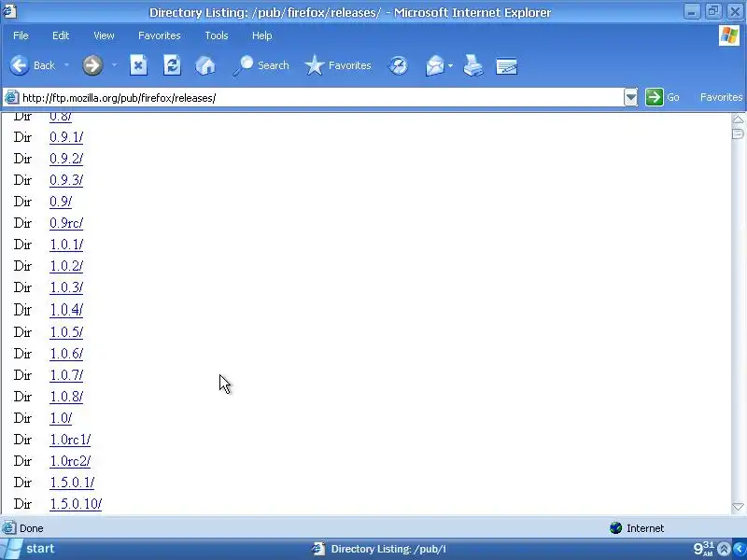Navigate to the 1.0/ folder

click(61, 417)
